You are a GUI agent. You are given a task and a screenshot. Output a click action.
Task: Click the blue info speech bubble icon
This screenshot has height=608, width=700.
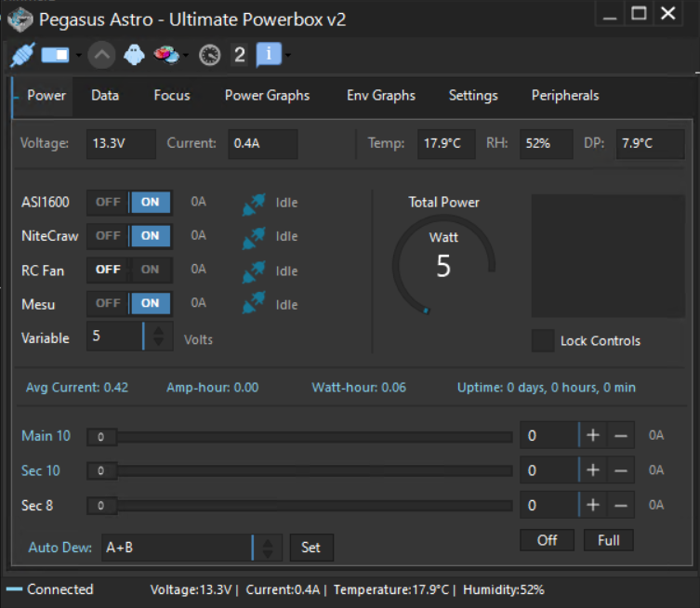tap(268, 55)
